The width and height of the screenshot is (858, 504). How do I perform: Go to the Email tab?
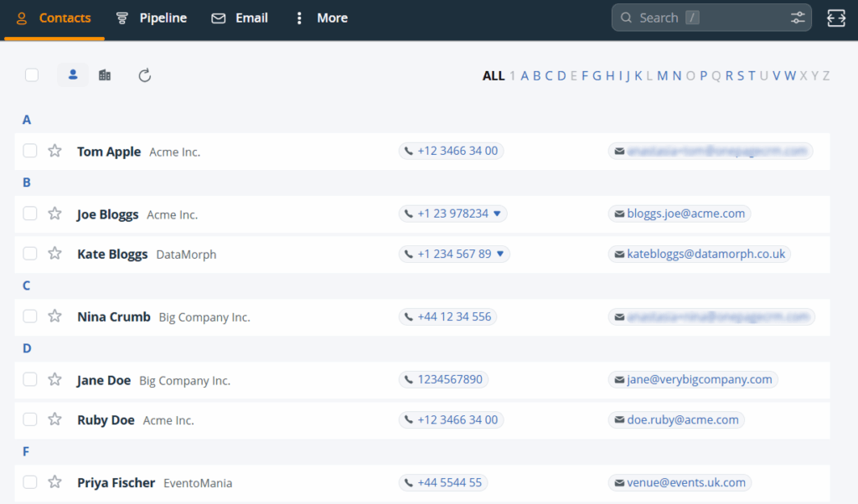[x=240, y=18]
